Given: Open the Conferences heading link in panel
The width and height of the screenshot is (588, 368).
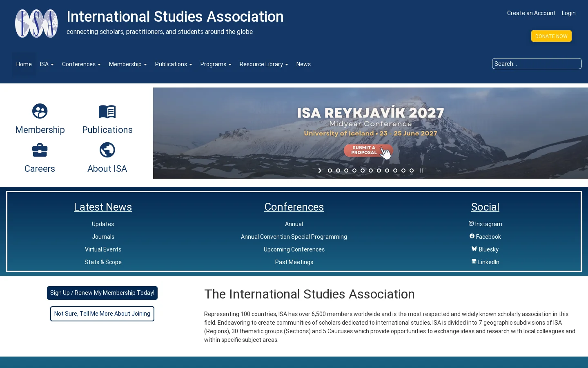Looking at the screenshot, I should point(294,207).
